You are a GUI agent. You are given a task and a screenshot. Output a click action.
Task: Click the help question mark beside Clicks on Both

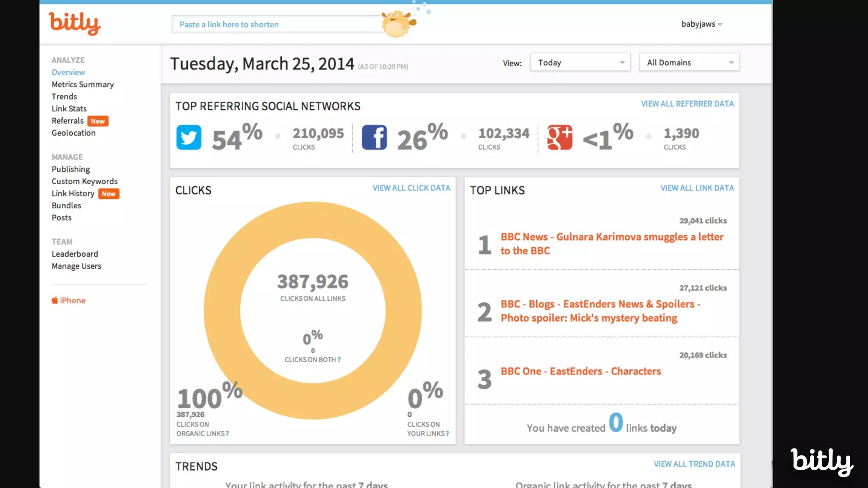pyautogui.click(x=339, y=360)
